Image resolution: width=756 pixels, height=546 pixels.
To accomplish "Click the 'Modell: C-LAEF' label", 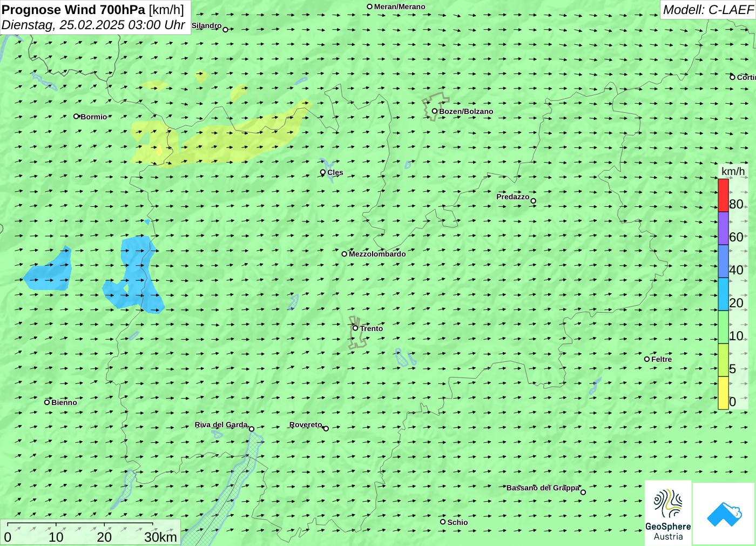I will (x=708, y=10).
